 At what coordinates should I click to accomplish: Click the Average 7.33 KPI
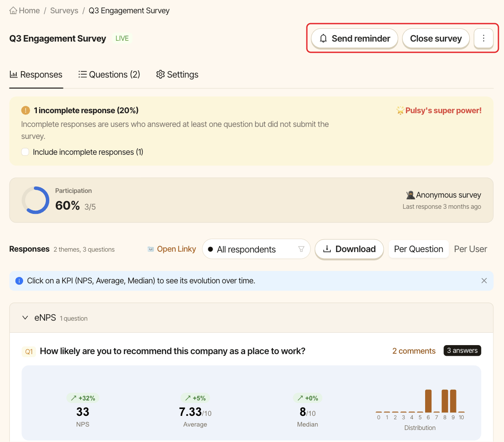[x=195, y=412]
